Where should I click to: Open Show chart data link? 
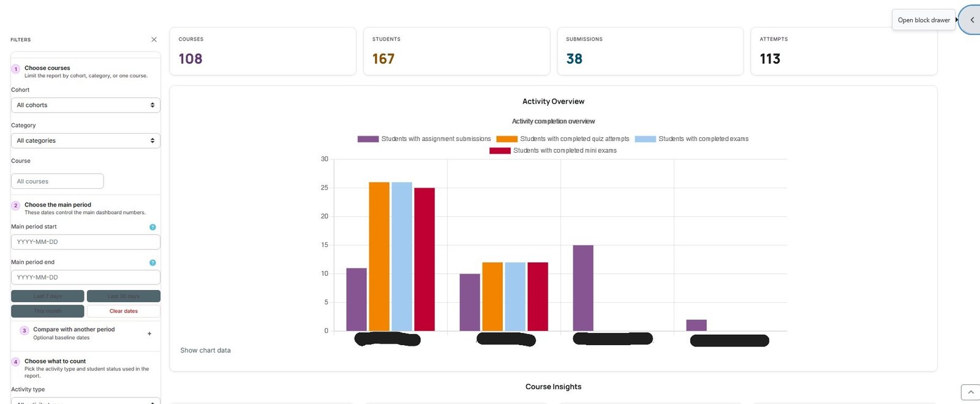click(x=205, y=350)
